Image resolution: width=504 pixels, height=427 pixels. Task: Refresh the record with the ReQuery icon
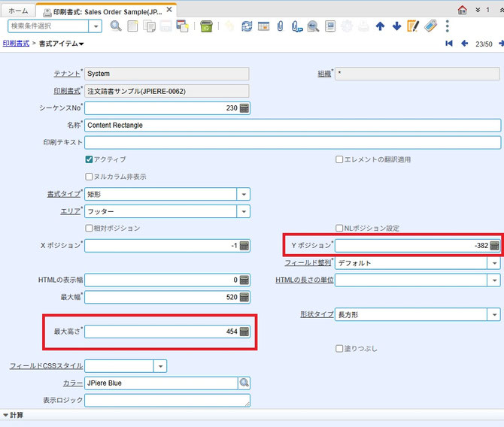(x=247, y=26)
